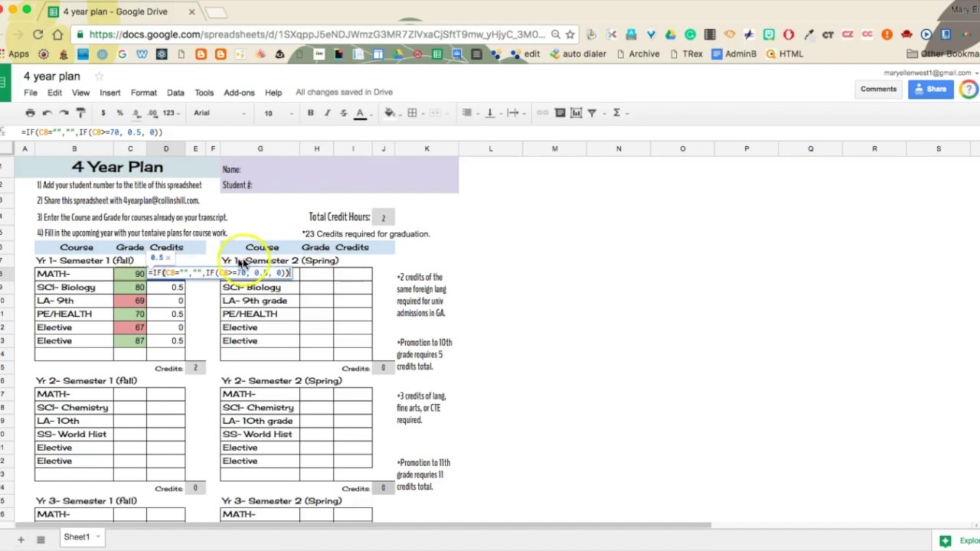Open the all sheets list icon

(x=41, y=540)
